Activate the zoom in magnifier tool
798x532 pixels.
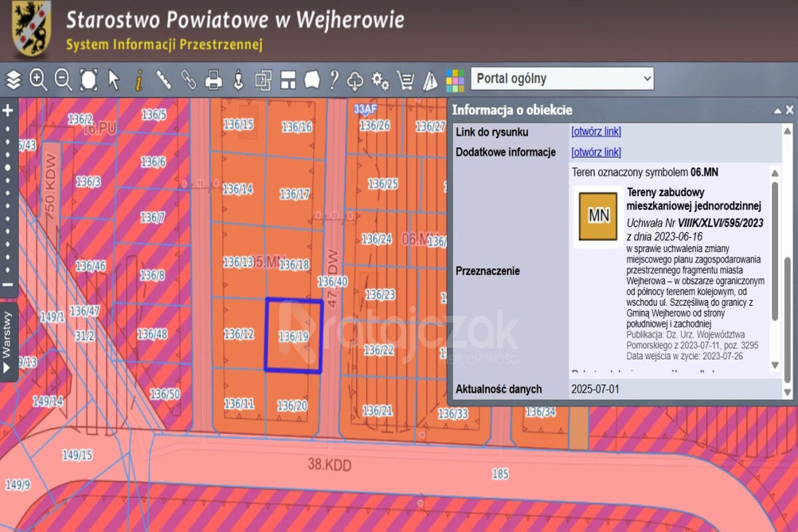tap(39, 80)
